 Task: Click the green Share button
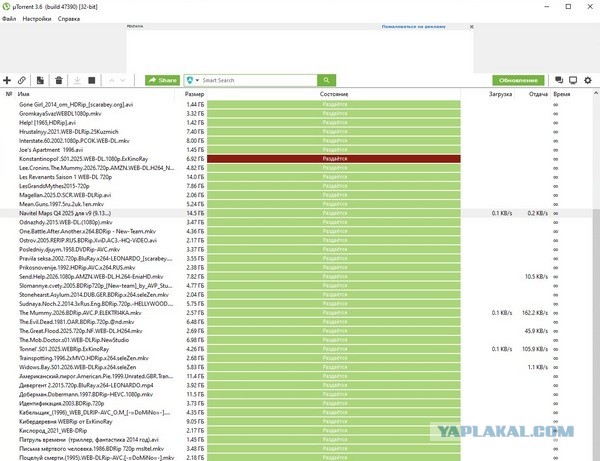pyautogui.click(x=162, y=80)
